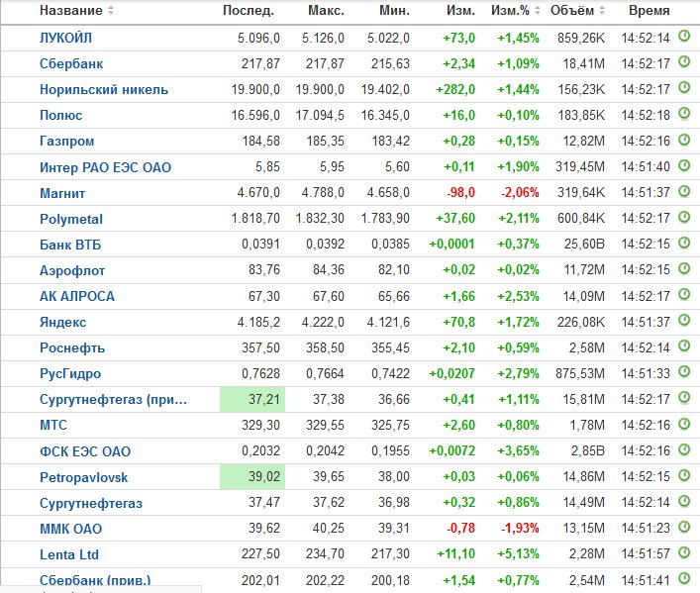
Task: Open the АК АЛРОСА link
Action: point(77,296)
